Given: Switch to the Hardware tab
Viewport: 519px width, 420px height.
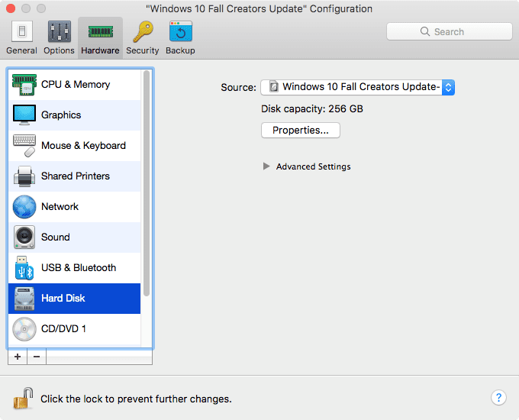Looking at the screenshot, I should (100, 37).
